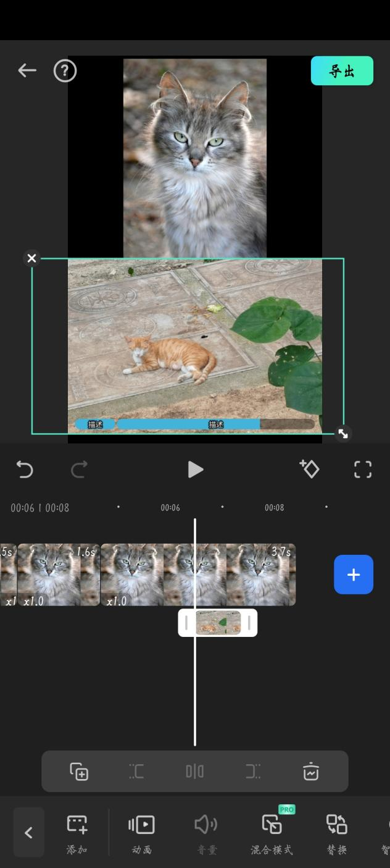The height and width of the screenshot is (868, 390).
Task: Open the help question mark icon
Action: point(65,71)
